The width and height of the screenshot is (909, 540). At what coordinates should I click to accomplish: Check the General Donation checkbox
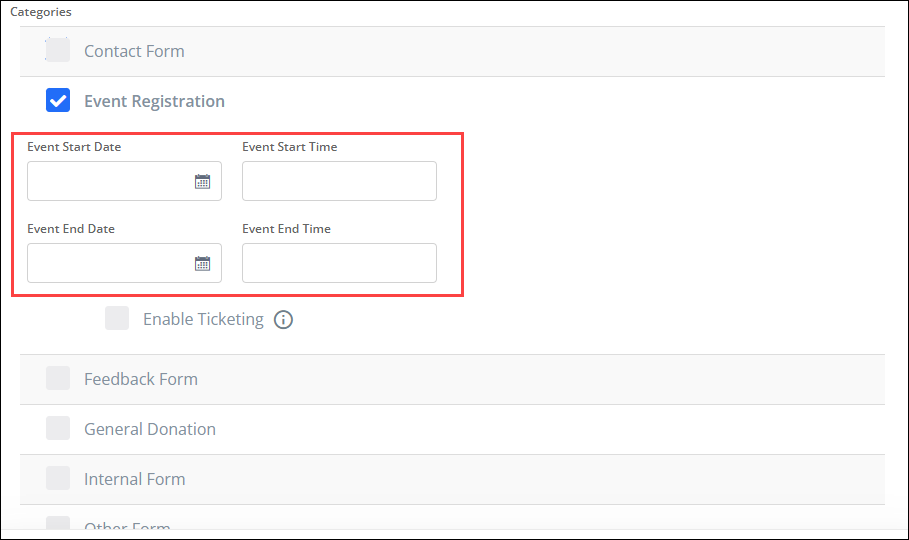(x=58, y=428)
